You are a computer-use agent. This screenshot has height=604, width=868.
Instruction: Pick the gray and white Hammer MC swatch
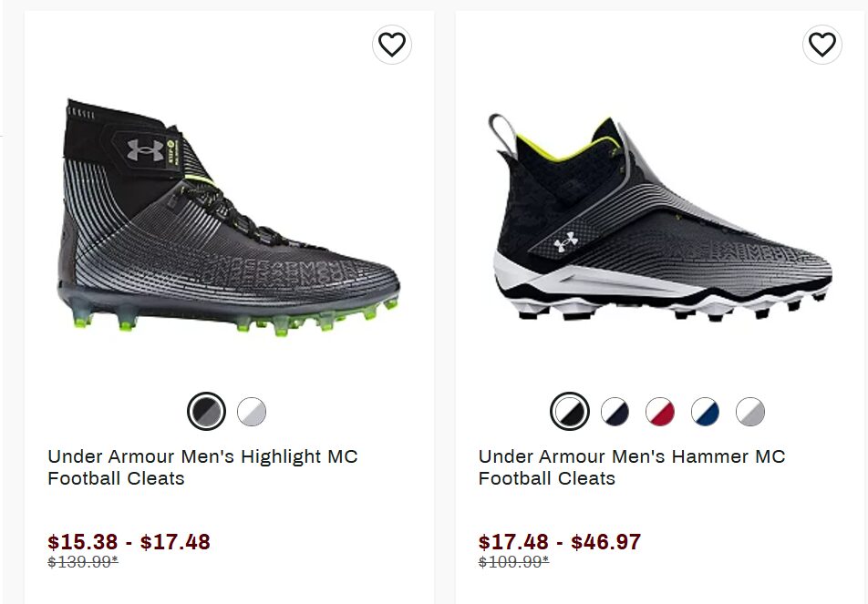tap(750, 412)
